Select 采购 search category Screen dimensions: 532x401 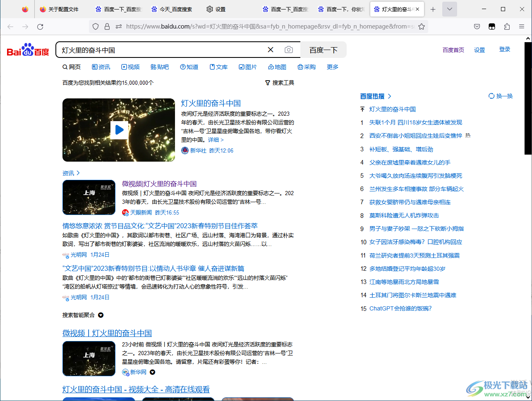click(307, 67)
